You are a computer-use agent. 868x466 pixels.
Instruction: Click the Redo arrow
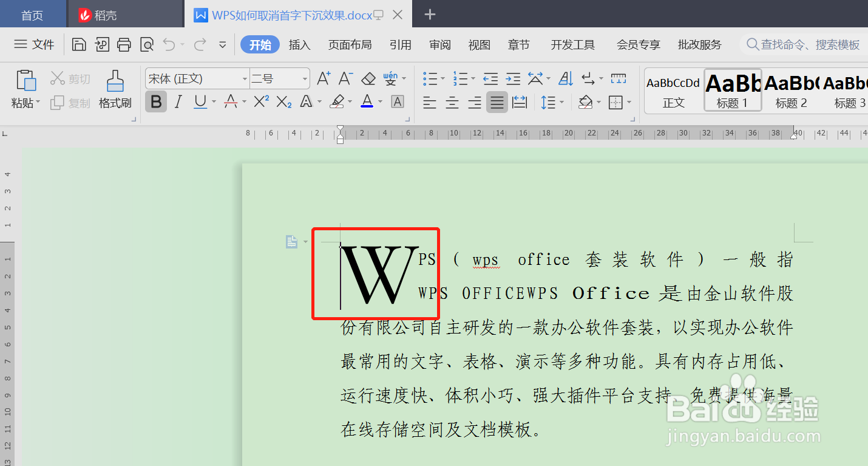click(x=200, y=44)
